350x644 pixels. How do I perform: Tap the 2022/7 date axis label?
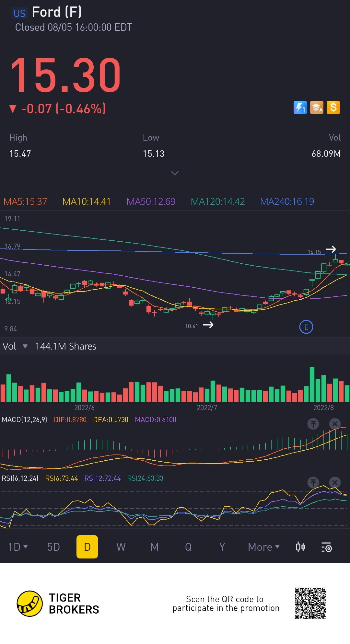coord(207,408)
